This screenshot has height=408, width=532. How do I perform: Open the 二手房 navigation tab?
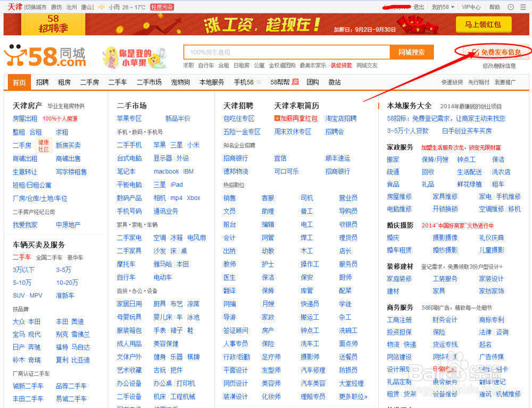89,82
